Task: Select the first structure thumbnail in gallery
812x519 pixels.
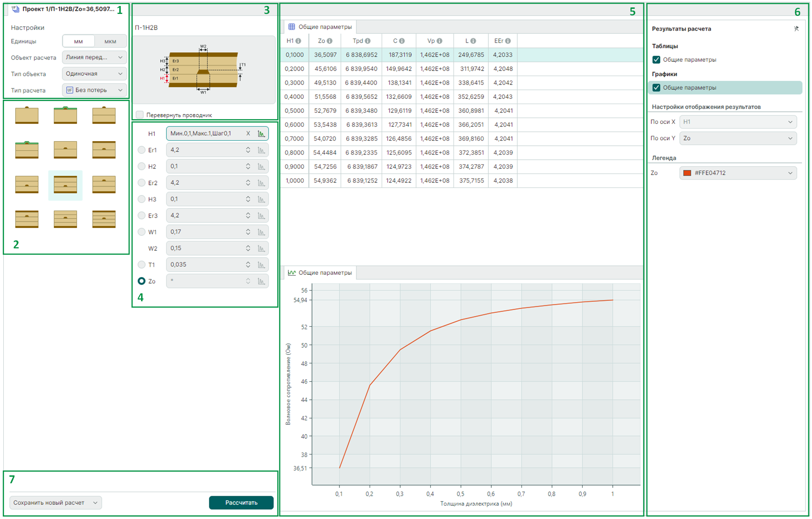Action: click(27, 115)
